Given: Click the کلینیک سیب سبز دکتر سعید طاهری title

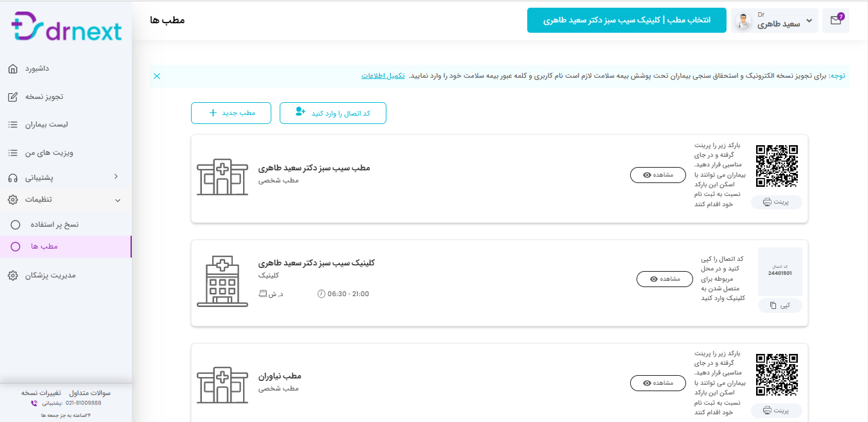Looking at the screenshot, I should click(x=316, y=263).
